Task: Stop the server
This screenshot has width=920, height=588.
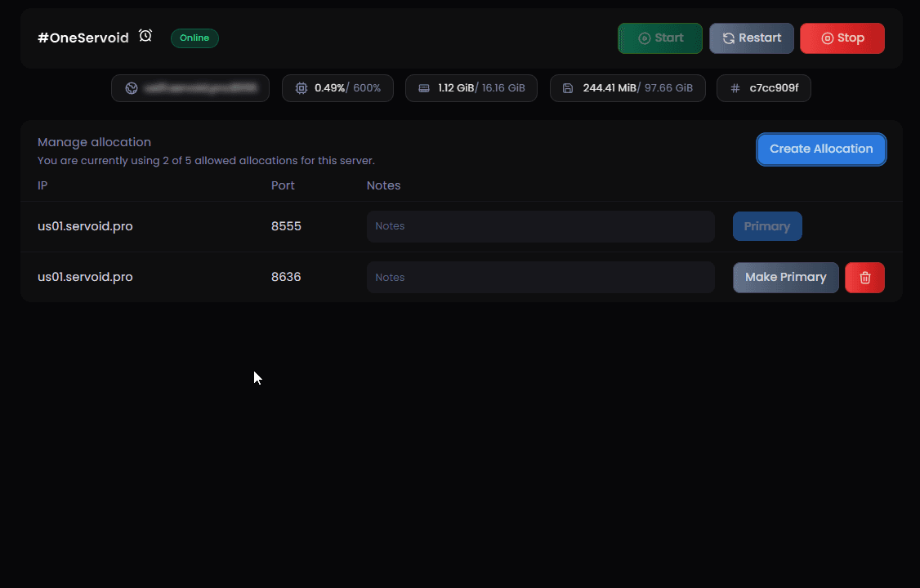Action: (842, 38)
